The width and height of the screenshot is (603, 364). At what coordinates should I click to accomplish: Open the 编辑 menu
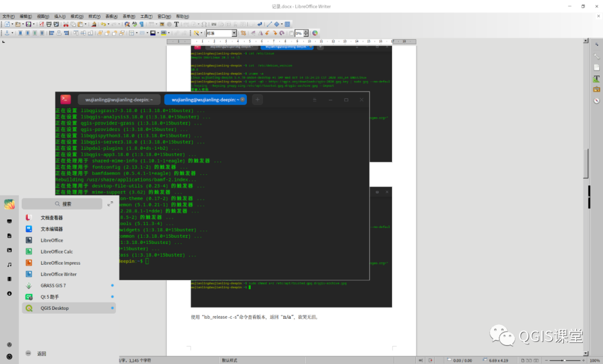click(x=26, y=17)
